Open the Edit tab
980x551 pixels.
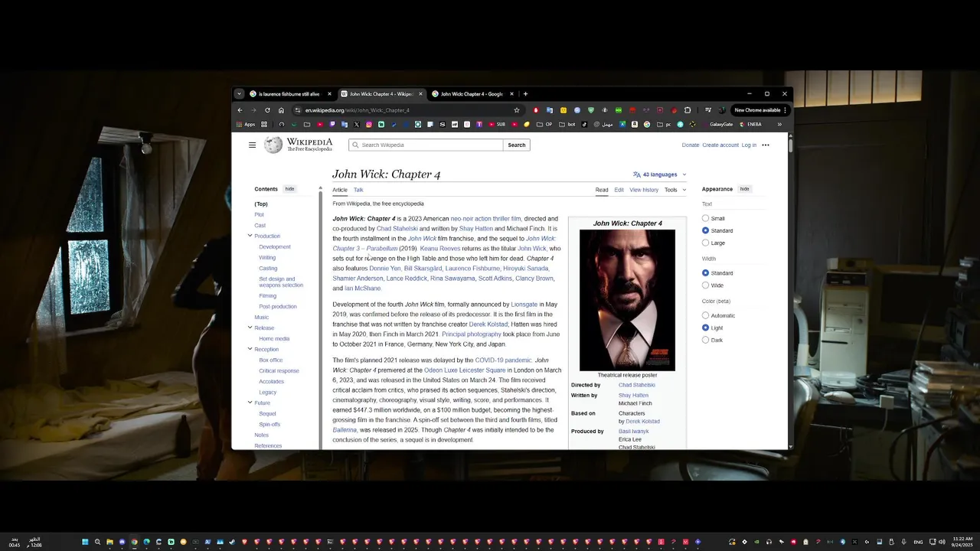pyautogui.click(x=619, y=190)
